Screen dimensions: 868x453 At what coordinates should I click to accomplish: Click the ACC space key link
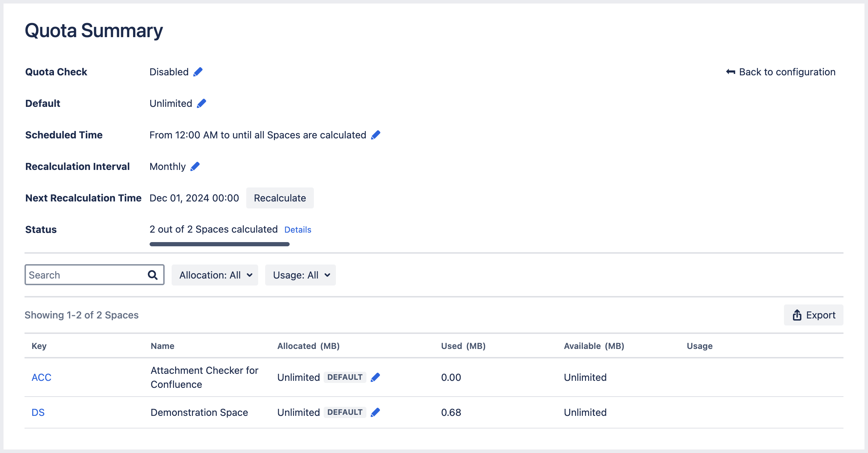[x=41, y=377]
